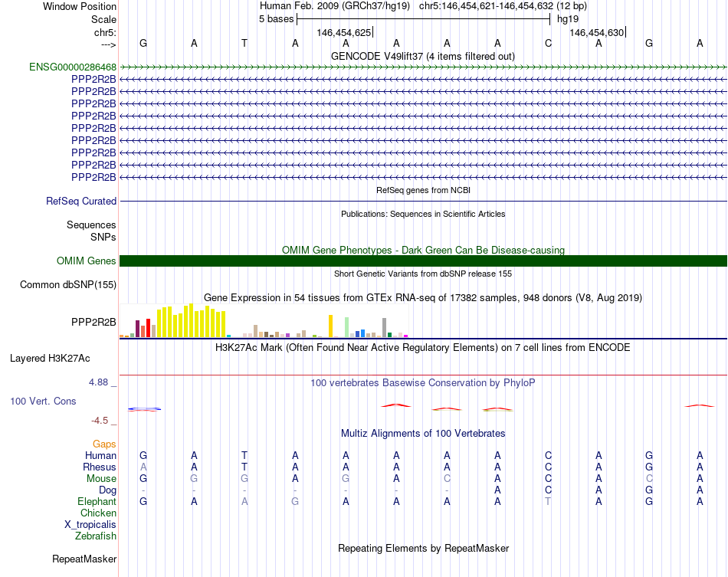Click the Mouse alignment row label
Screen dimensions: 728x577
coord(102,479)
